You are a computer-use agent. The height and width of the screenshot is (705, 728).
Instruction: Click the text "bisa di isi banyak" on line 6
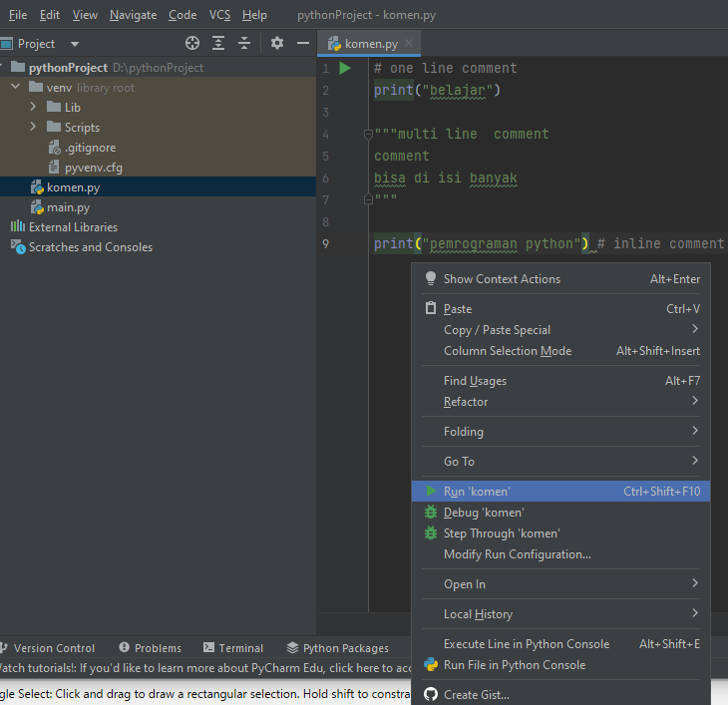tap(446, 177)
